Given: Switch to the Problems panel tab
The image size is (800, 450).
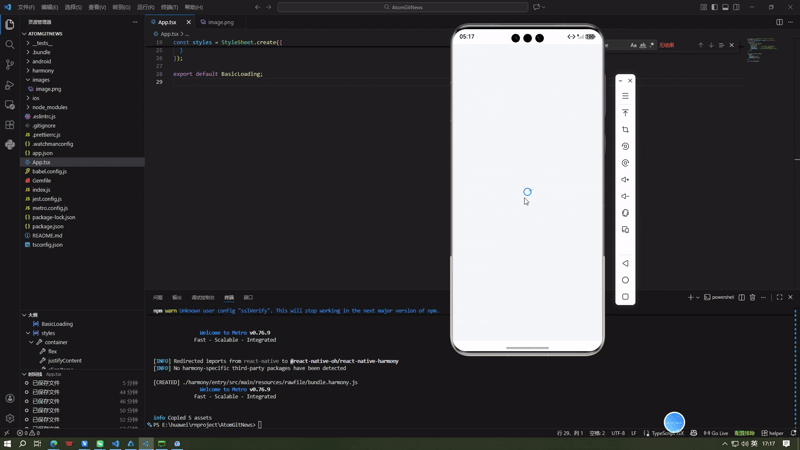Looking at the screenshot, I should pos(158,297).
